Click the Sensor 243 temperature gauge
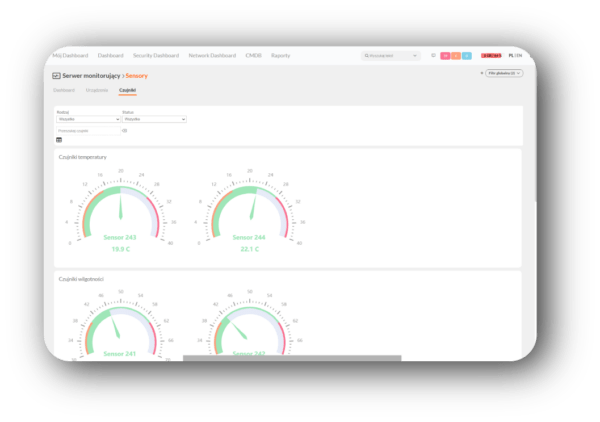 coord(121,209)
